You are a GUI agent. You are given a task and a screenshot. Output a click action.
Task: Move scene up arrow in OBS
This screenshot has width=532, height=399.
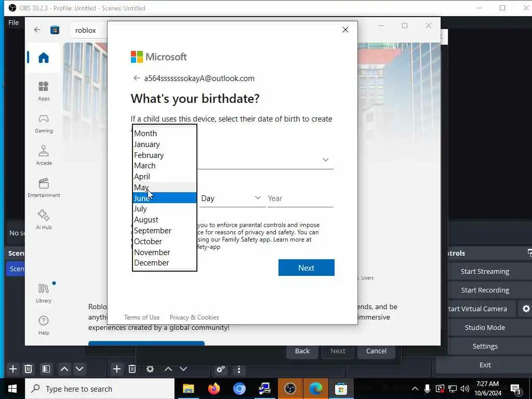coord(64,369)
